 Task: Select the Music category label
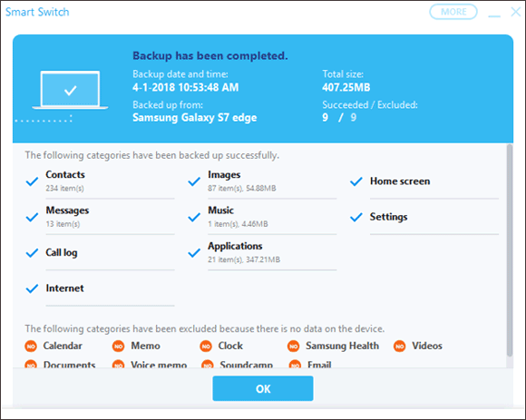(x=220, y=210)
